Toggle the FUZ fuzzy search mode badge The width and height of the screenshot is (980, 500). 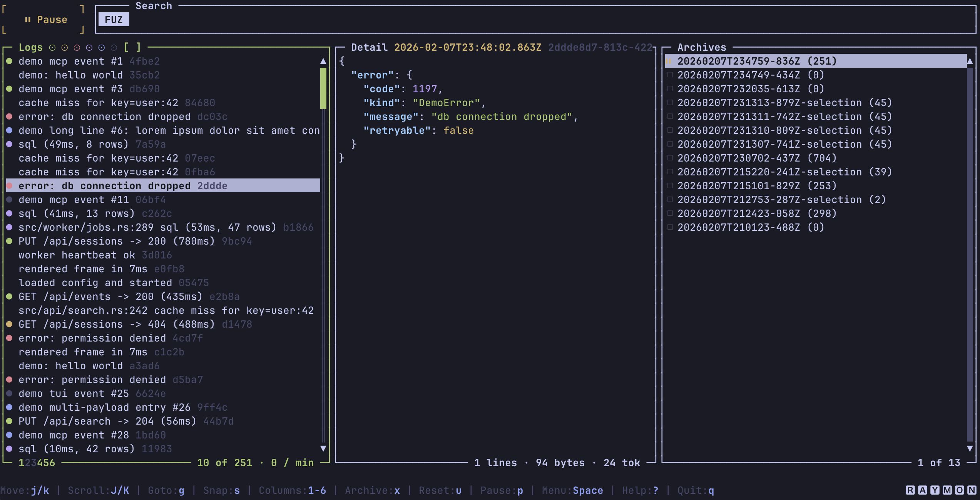point(114,19)
